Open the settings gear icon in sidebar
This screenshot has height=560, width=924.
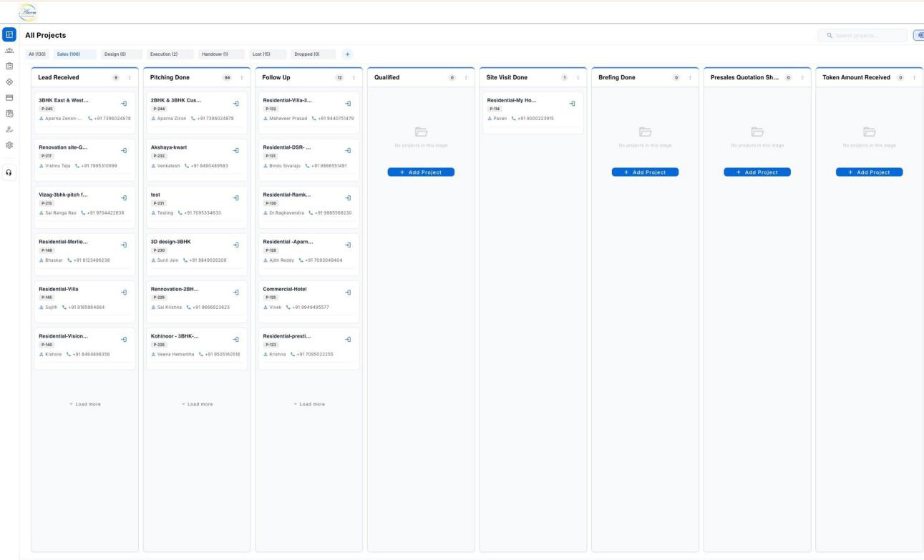click(x=9, y=144)
